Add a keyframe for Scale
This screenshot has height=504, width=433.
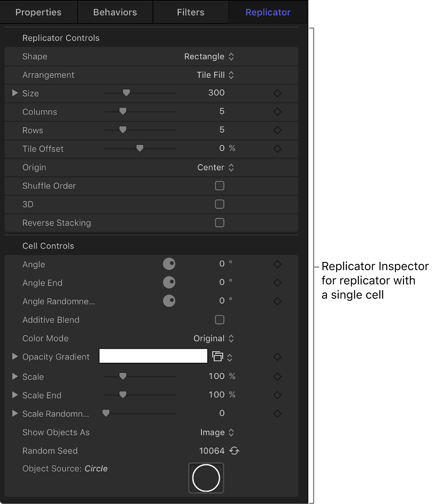click(x=277, y=377)
